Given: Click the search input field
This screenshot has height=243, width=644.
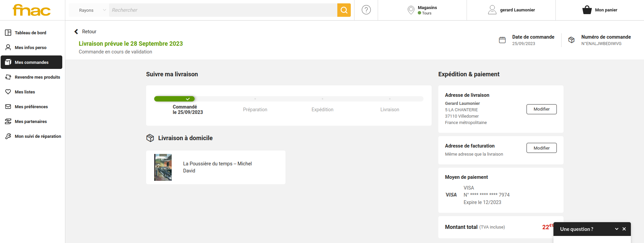Looking at the screenshot, I should 223,10.
